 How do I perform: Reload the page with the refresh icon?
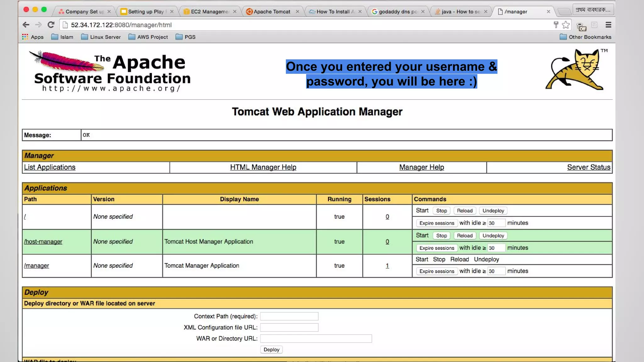(x=51, y=25)
